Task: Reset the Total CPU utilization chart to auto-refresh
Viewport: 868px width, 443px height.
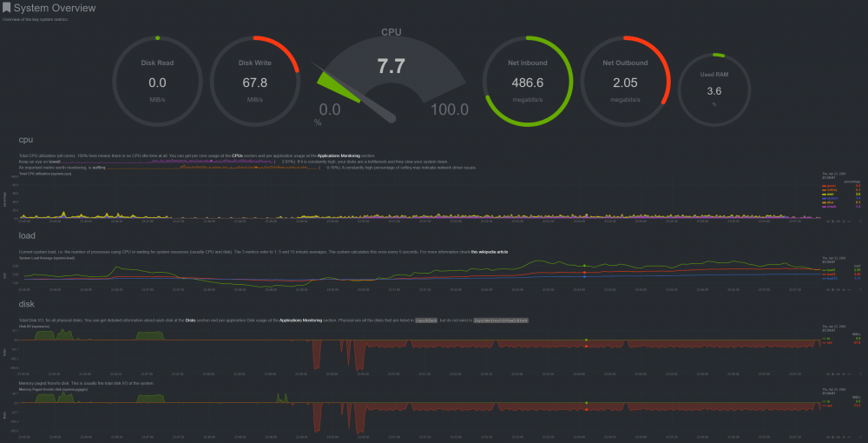Action: tap(833, 221)
